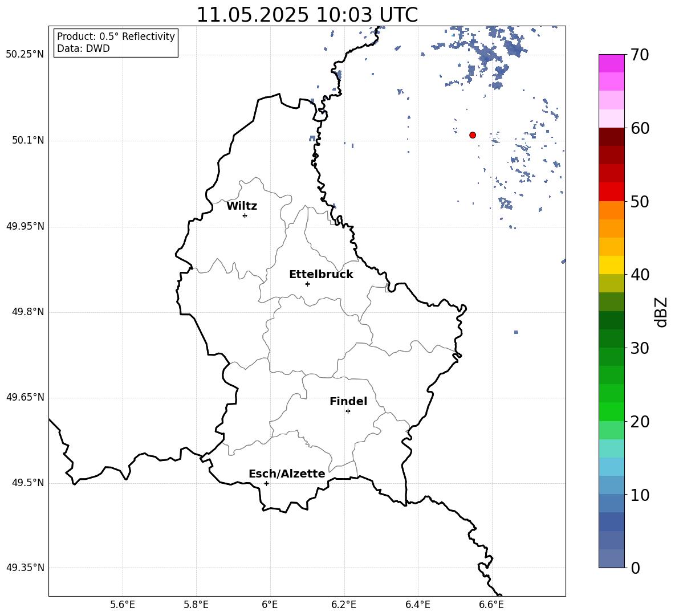Click the 49.35°N latitude label
This screenshot has width=675, height=616.
pyautogui.click(x=25, y=568)
